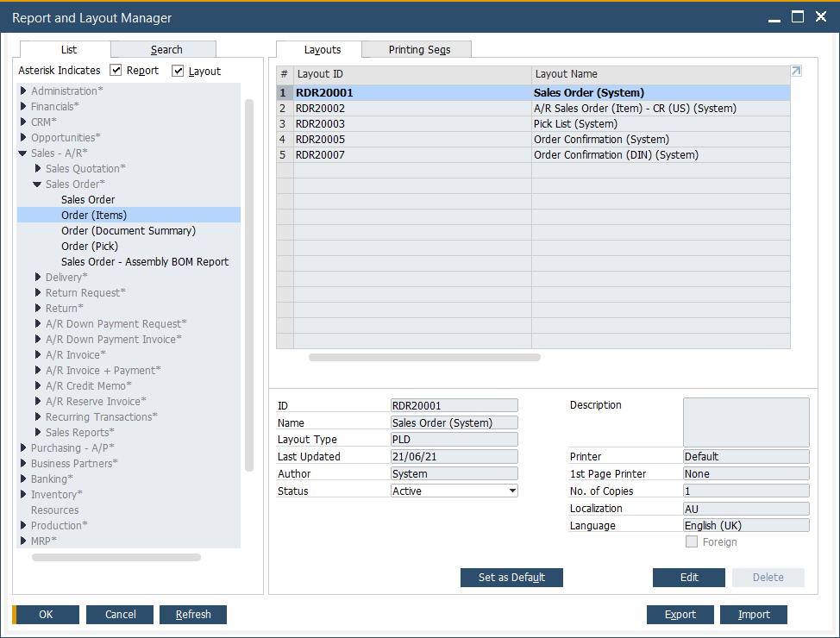Expand the Administration* tree node

(22, 91)
